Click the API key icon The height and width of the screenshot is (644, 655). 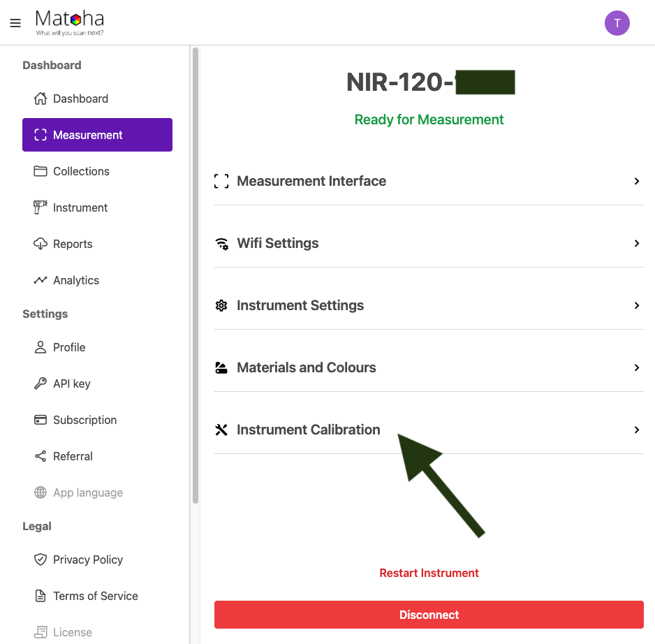[x=41, y=383]
